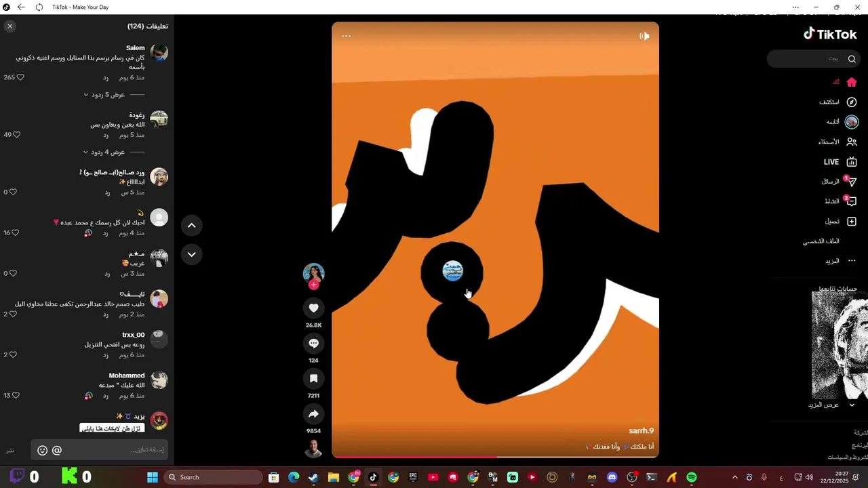Close the comments panel with X
The image size is (868, 488).
[x=9, y=26]
